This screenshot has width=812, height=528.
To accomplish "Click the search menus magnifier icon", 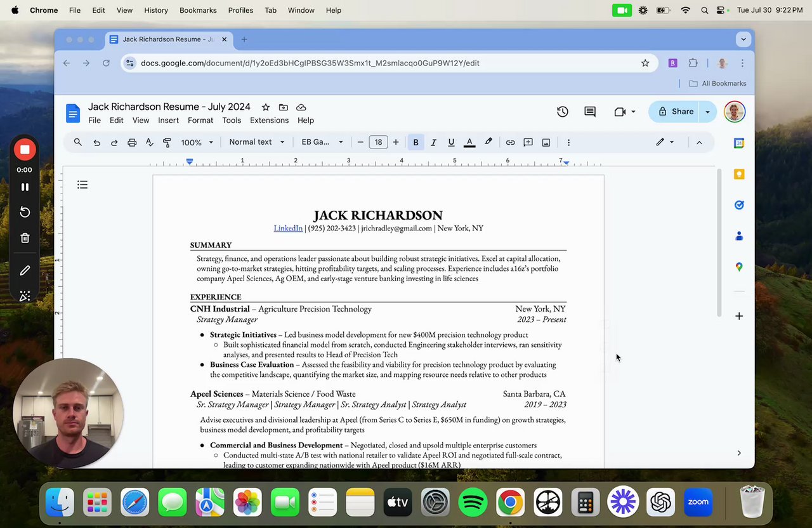I will coord(78,142).
